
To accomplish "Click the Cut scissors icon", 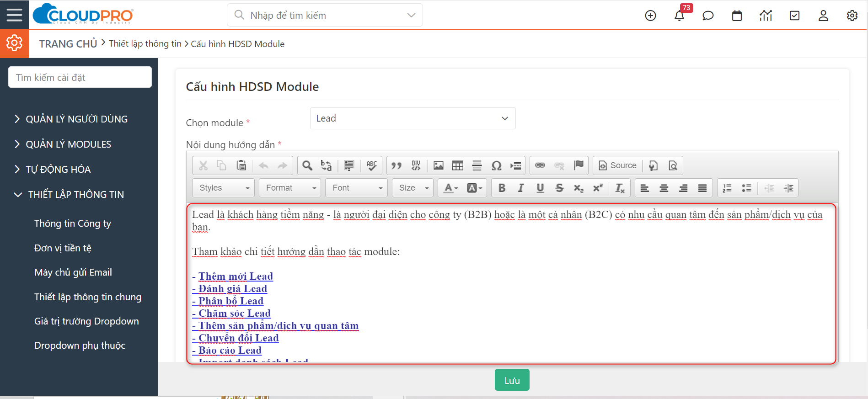I will point(203,165).
